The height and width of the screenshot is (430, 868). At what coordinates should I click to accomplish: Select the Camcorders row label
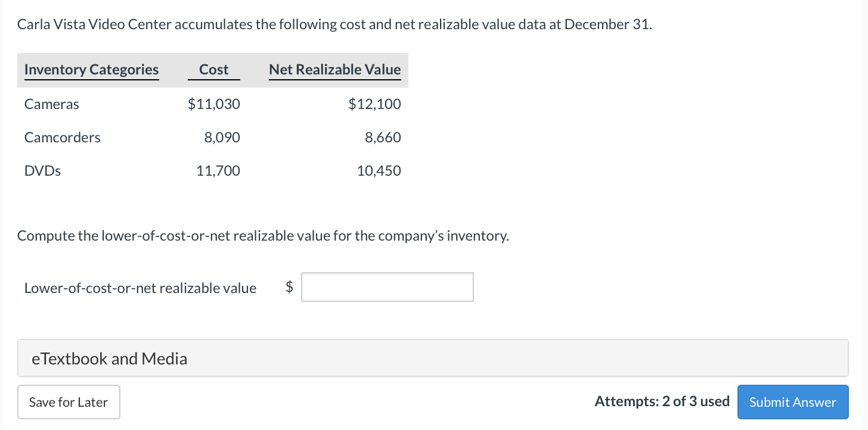tap(63, 138)
